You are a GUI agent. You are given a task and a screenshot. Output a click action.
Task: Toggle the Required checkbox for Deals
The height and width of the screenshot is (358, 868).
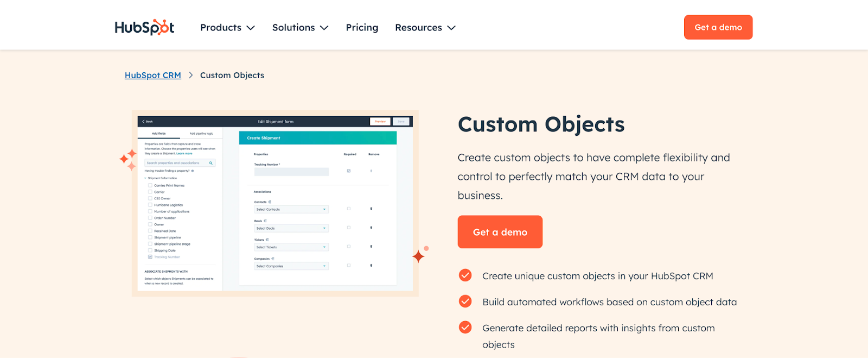point(349,228)
